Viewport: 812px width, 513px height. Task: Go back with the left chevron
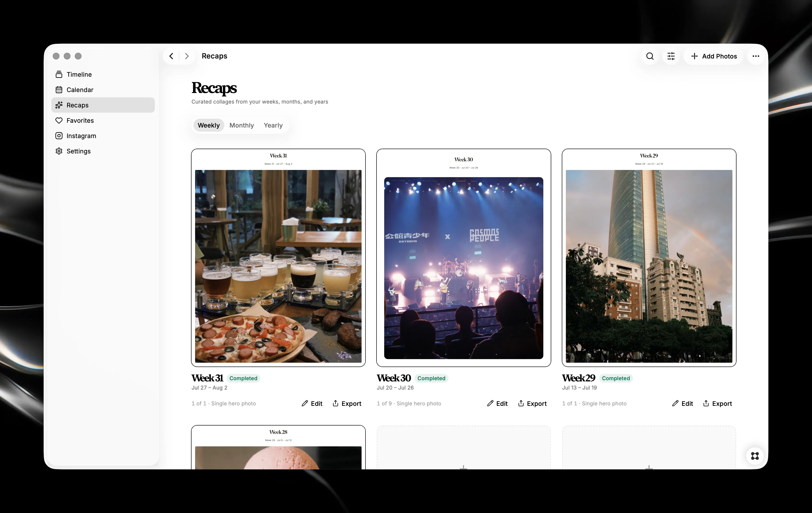tap(171, 56)
